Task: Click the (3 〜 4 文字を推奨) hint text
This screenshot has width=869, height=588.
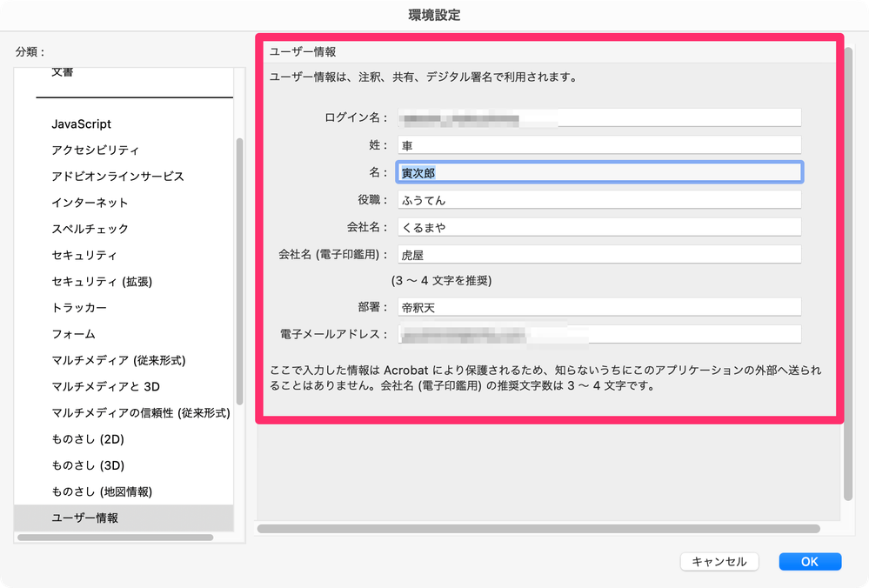Action: pos(441,281)
